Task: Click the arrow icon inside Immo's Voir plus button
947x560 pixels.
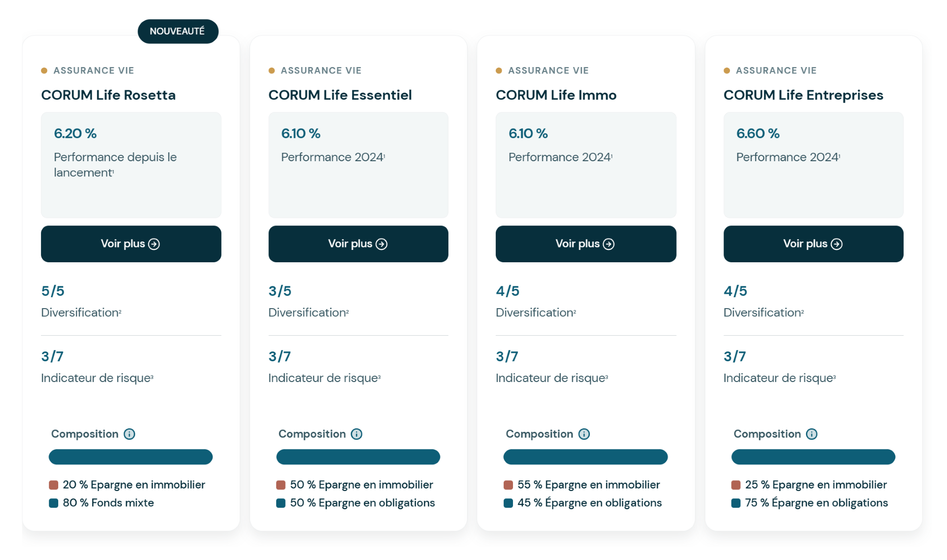Action: click(x=610, y=244)
